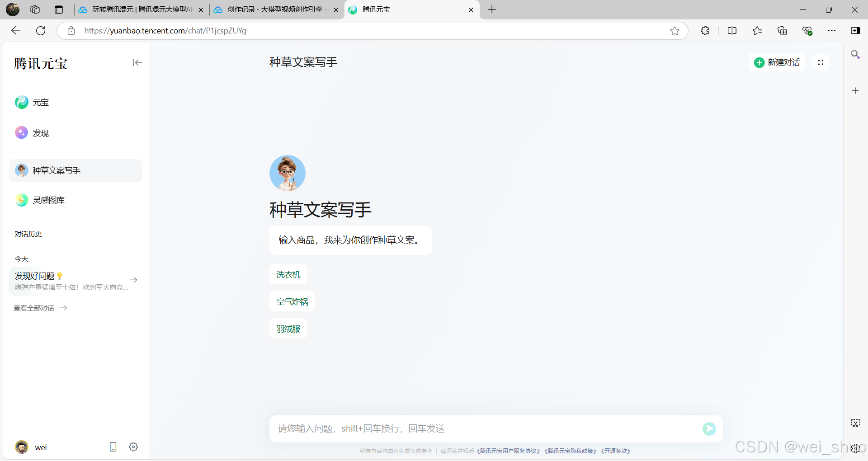
Task: Open browser essentials heart icon
Action: (x=807, y=31)
